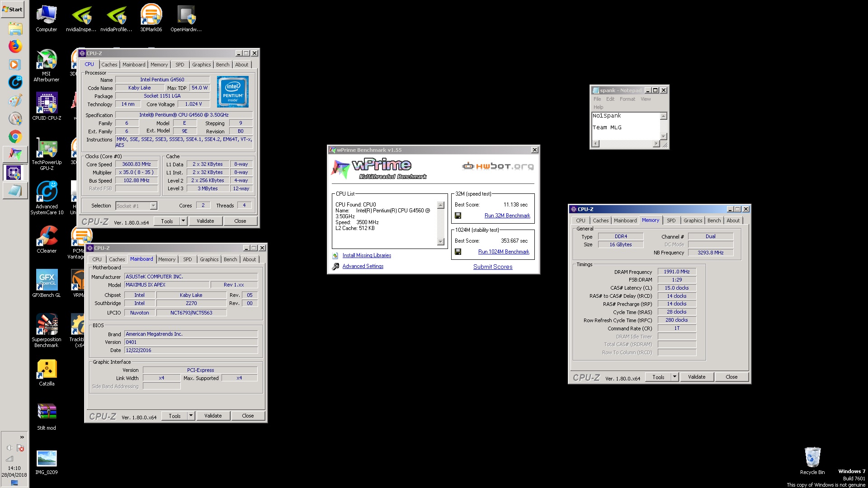
Task: Click Validate in top-left CPU-Z window
Action: pos(205,221)
